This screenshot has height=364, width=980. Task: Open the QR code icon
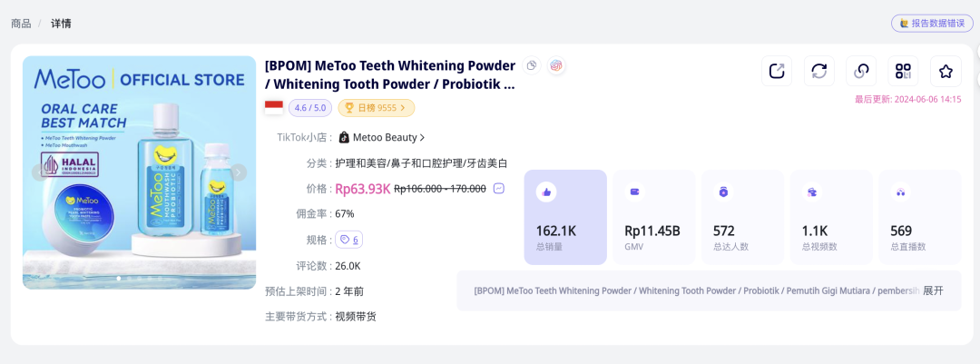[902, 71]
